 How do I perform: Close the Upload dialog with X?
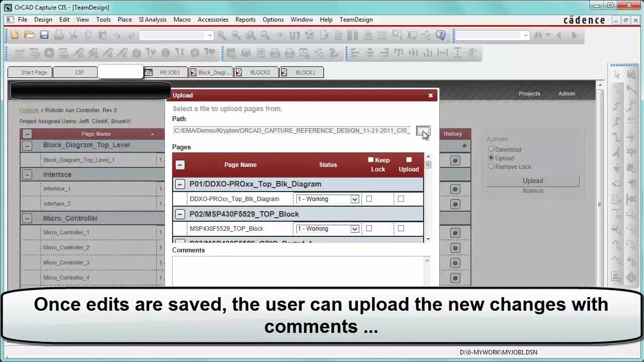point(431,95)
